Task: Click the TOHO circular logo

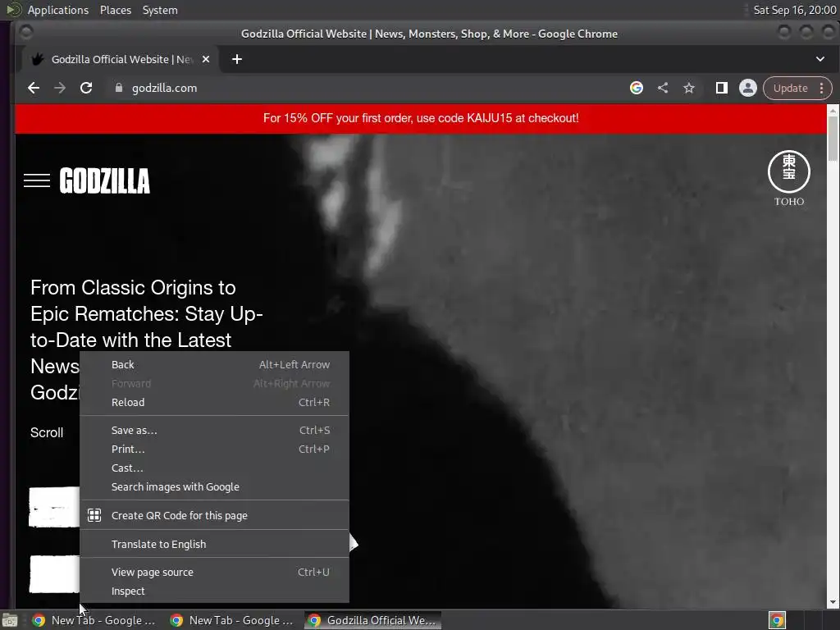Action: [x=789, y=178]
